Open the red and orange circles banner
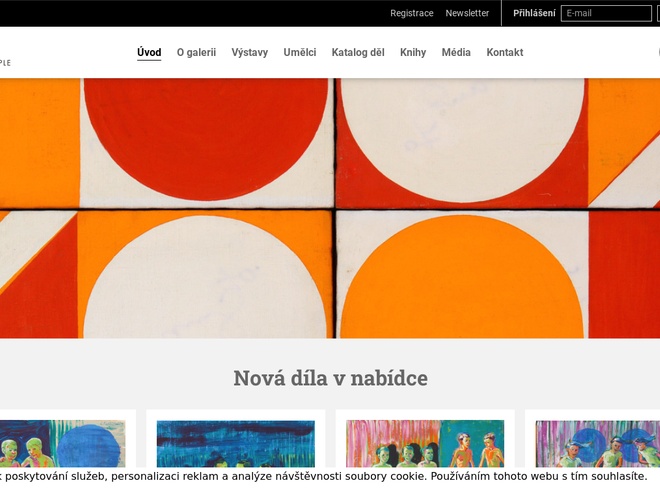This screenshot has height=500, width=660. point(330,208)
